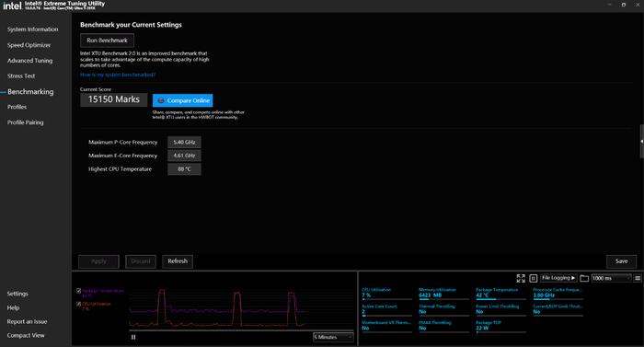Click the Refresh button
Viewport: 644px width, 347px height.
(178, 261)
